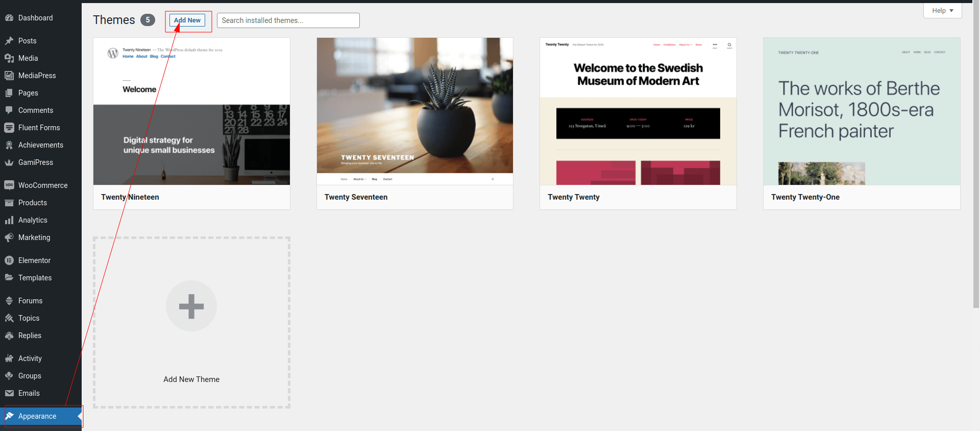Screen dimensions: 980x431
Task: Open the WooCommerce menu label
Action: 43,185
